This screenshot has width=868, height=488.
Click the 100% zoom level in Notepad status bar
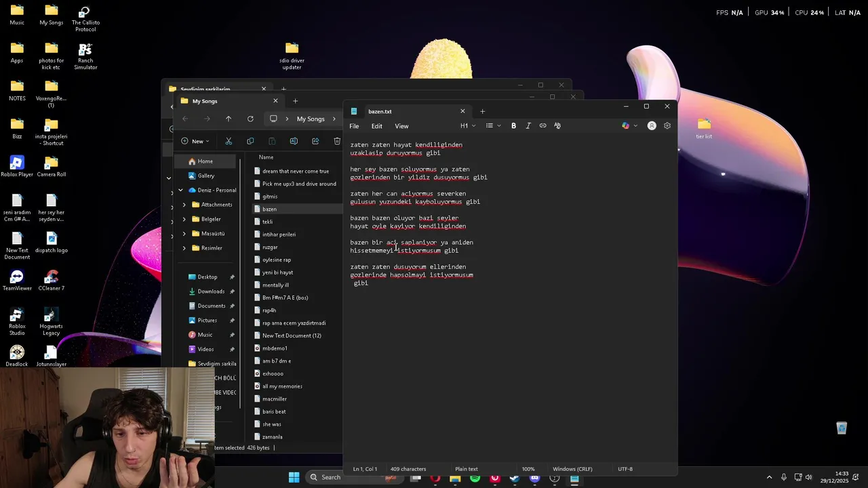[528, 469]
